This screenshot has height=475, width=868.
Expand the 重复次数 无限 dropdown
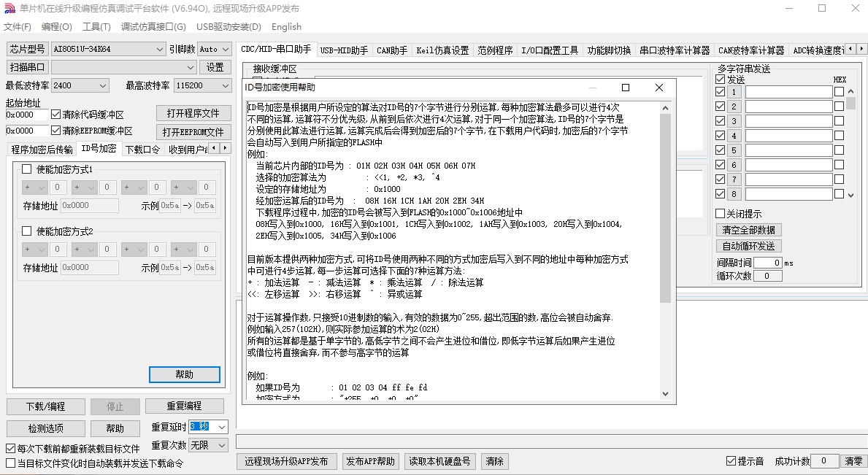tap(221, 445)
